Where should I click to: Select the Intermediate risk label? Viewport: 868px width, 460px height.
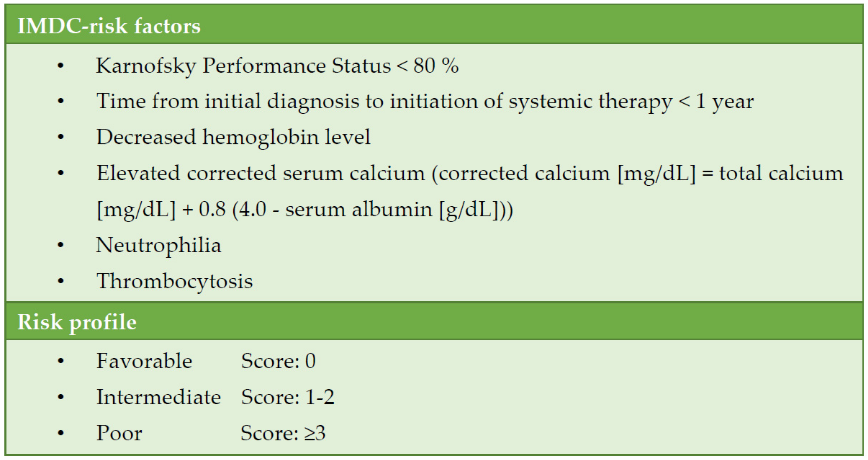[159, 397]
